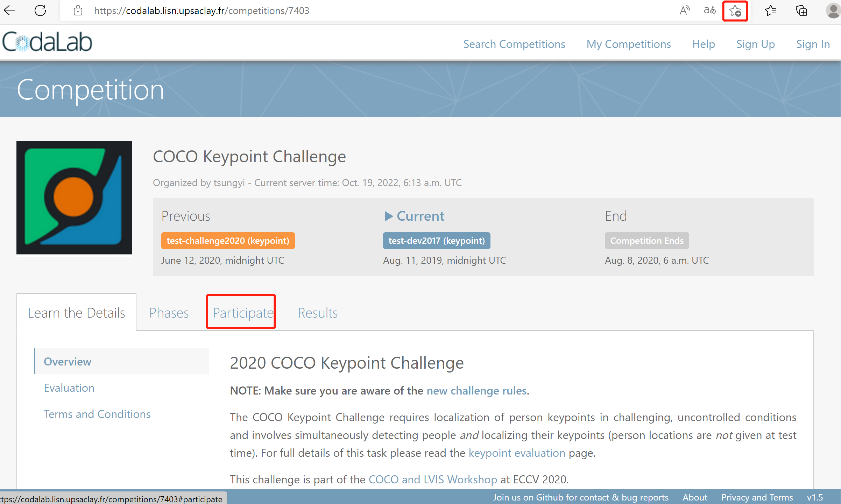Viewport: 841px width, 504px height.
Task: Open the Favorites list icon
Action: (x=771, y=11)
